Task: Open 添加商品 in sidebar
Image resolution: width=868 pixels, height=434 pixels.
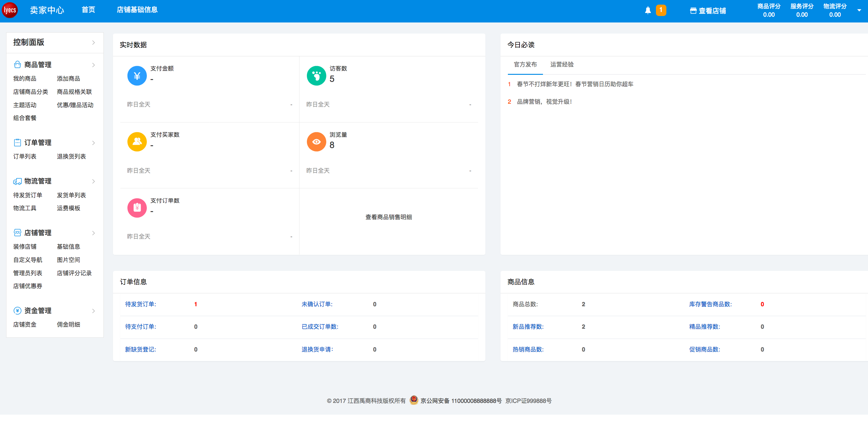Action: pyautogui.click(x=68, y=78)
